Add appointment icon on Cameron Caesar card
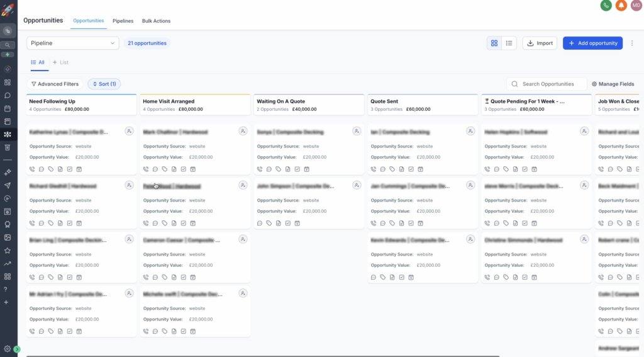 193,277
